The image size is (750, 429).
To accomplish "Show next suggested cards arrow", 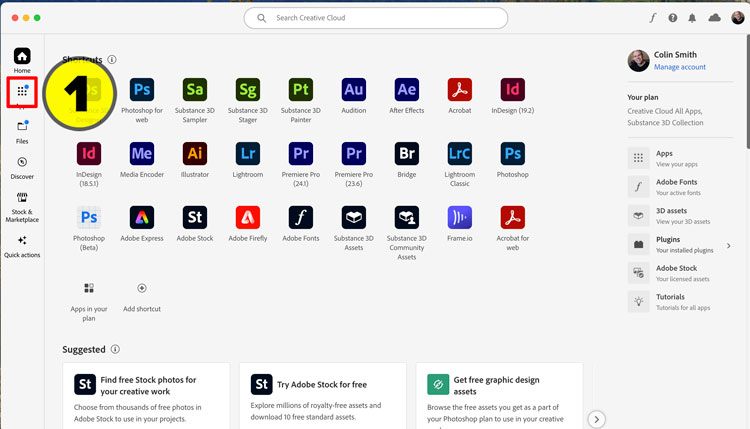I will [596, 419].
